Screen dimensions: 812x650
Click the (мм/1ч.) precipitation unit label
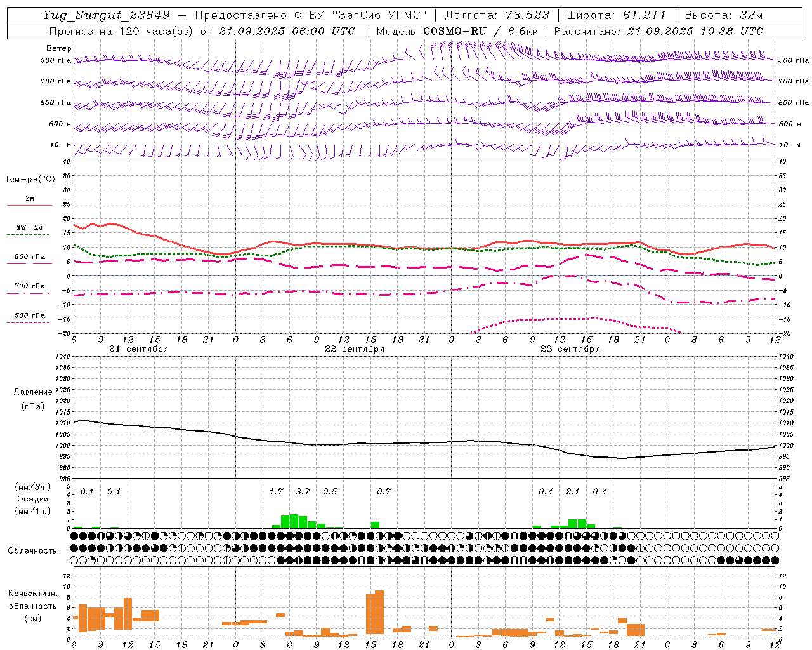33,511
